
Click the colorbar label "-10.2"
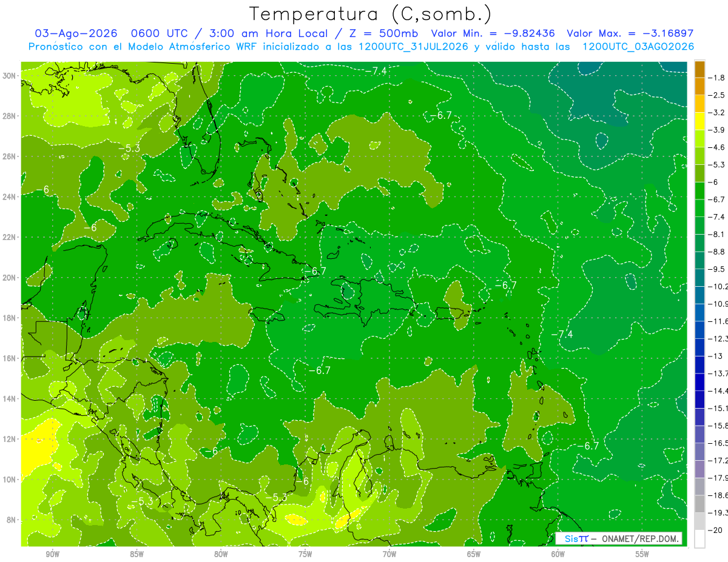point(718,286)
